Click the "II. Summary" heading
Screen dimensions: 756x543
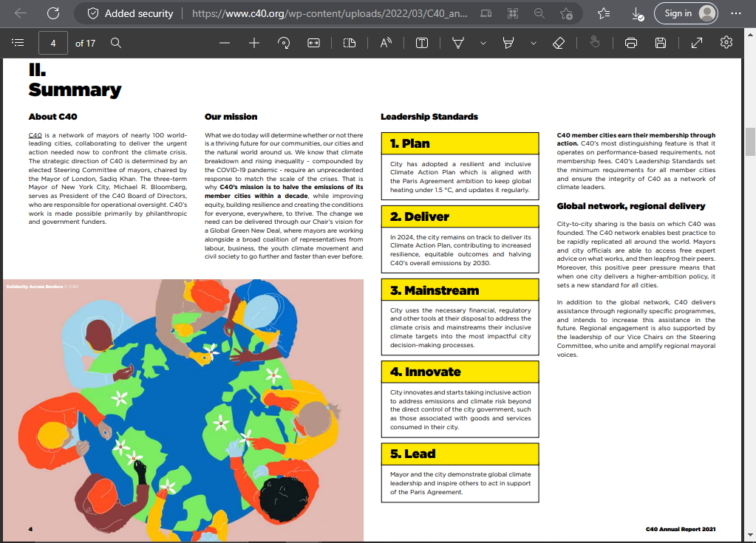pos(75,81)
